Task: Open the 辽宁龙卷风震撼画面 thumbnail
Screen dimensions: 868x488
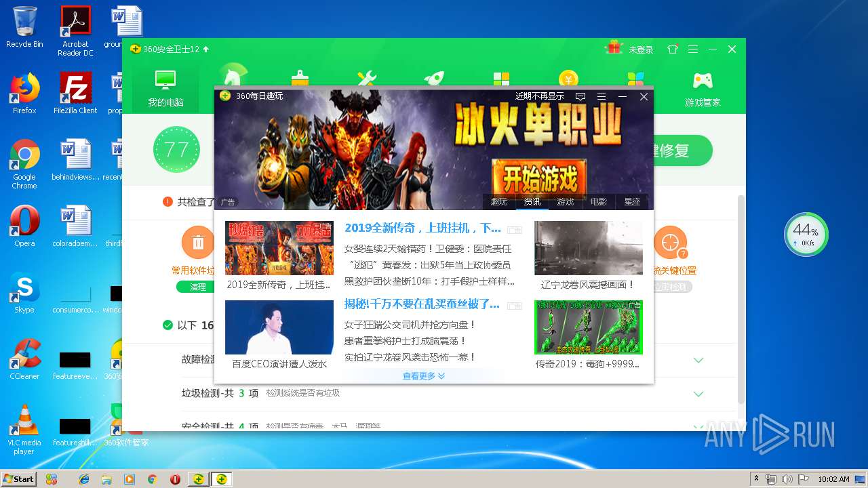Action: click(x=589, y=248)
